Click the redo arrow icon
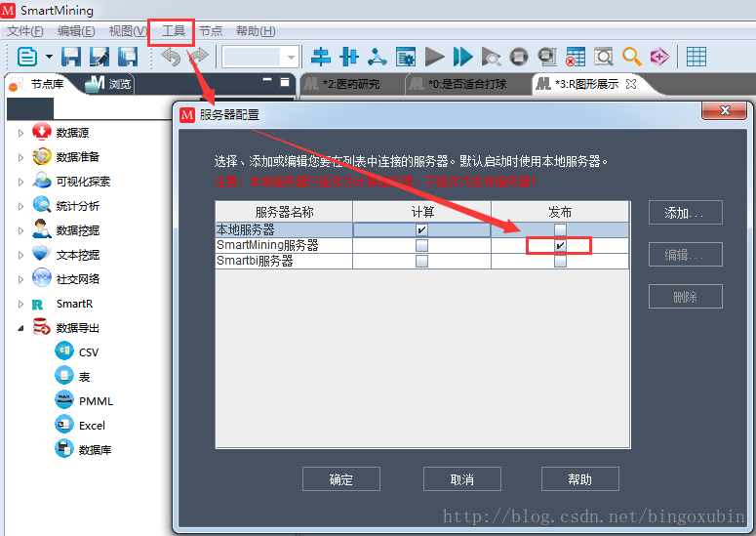This screenshot has width=756, height=536. [x=198, y=57]
